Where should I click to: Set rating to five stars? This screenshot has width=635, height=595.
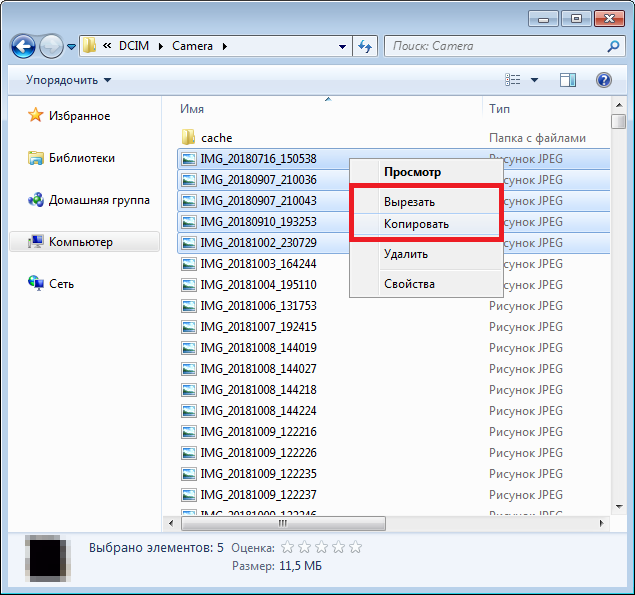tap(356, 547)
